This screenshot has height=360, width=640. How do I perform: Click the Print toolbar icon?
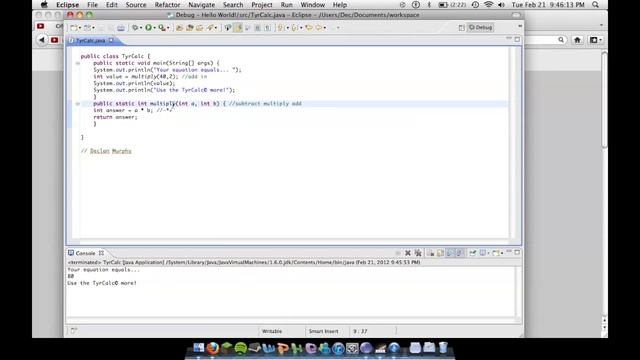[121, 28]
